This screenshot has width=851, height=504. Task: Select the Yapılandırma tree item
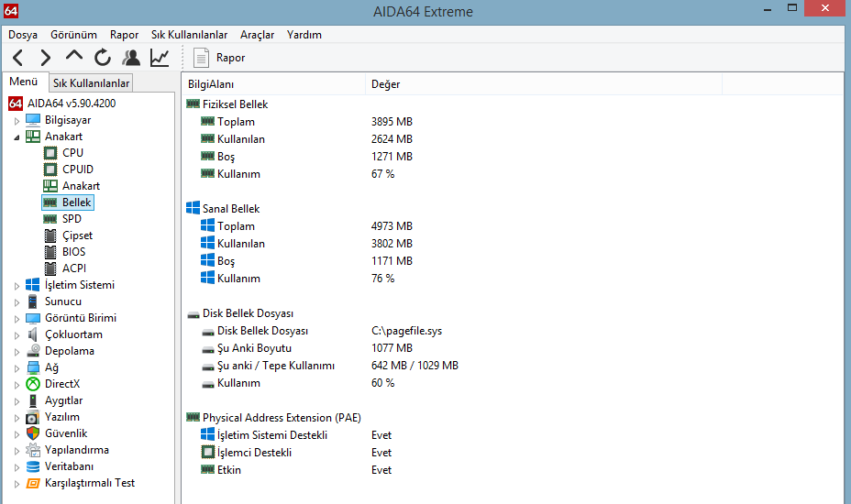76,450
